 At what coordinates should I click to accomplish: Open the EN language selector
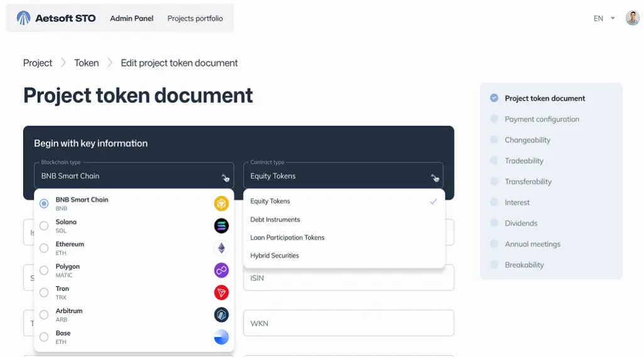click(x=604, y=19)
